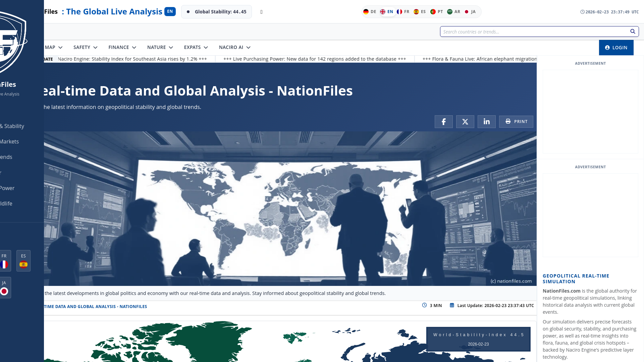Switch language to Spanish (ES) in header
This screenshot has width=644, height=362.
tap(420, 12)
